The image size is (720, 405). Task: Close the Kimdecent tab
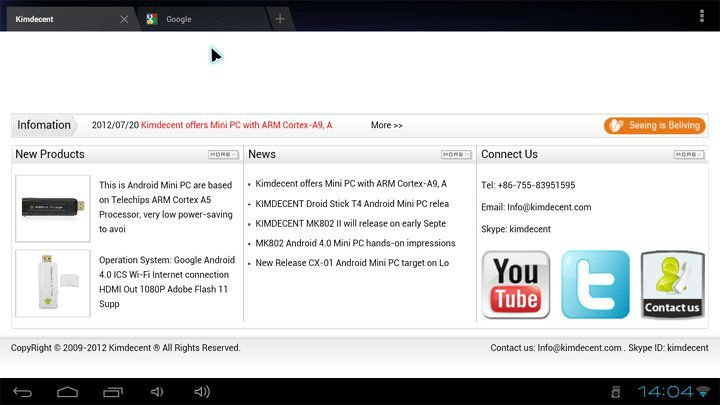124,19
